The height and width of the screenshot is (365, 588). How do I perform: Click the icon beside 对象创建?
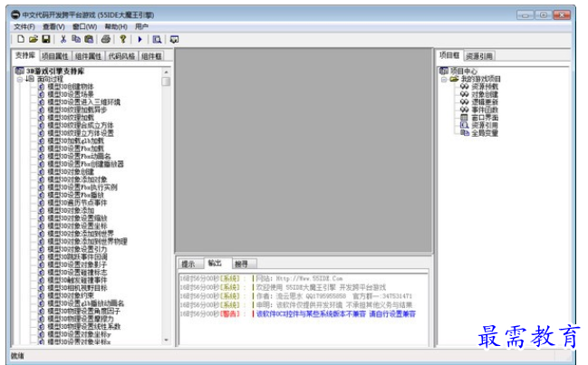pyautogui.click(x=464, y=94)
